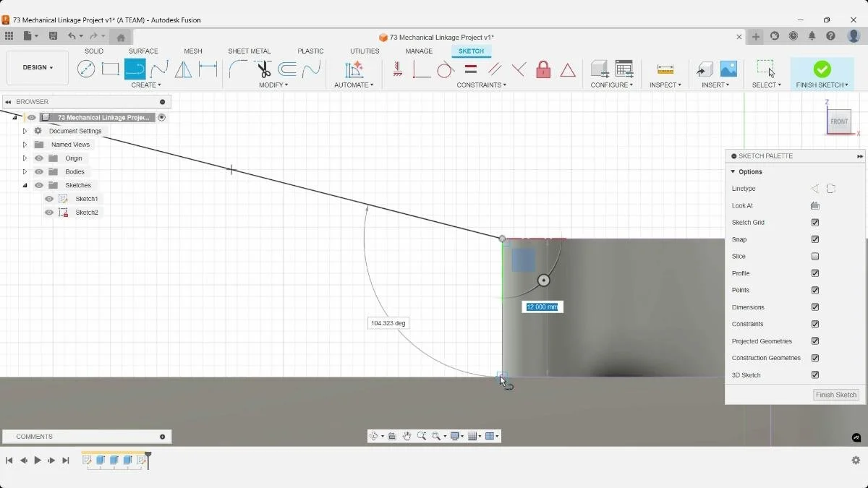Open the Change Parameters table icon
Screen dimensions: 868x488
[624, 69]
